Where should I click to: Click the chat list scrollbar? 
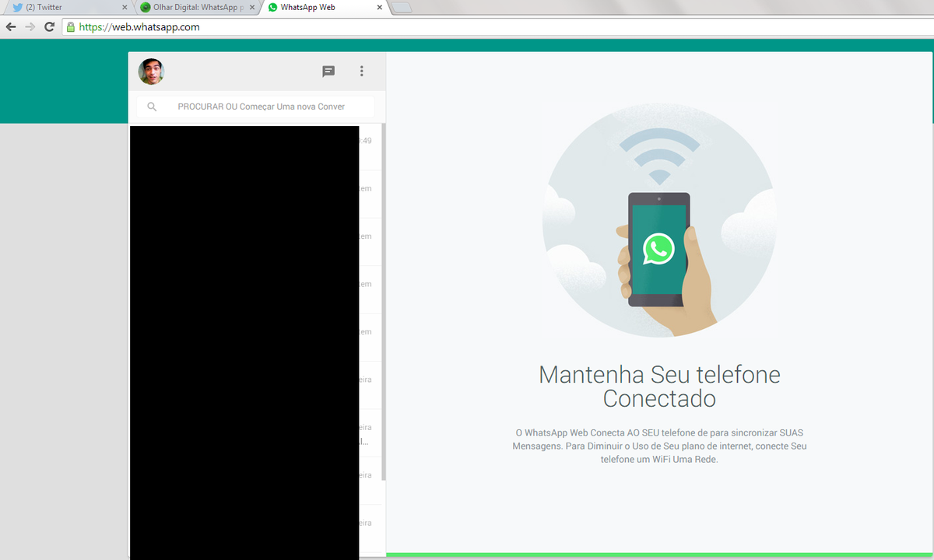point(384,302)
